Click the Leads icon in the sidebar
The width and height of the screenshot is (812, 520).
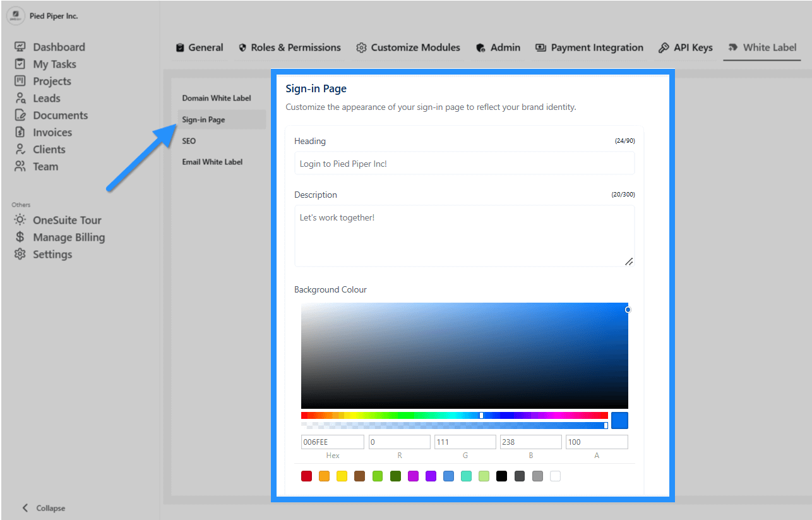pos(19,98)
